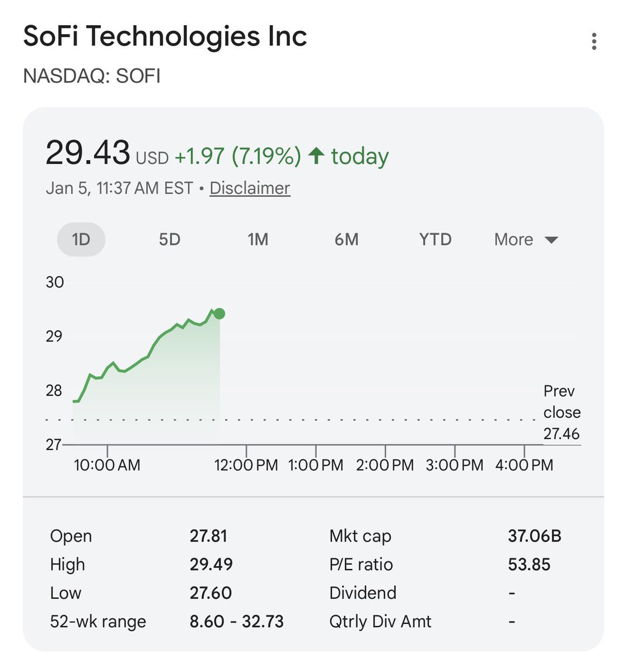Click the Prev close 27.46 label

(561, 413)
